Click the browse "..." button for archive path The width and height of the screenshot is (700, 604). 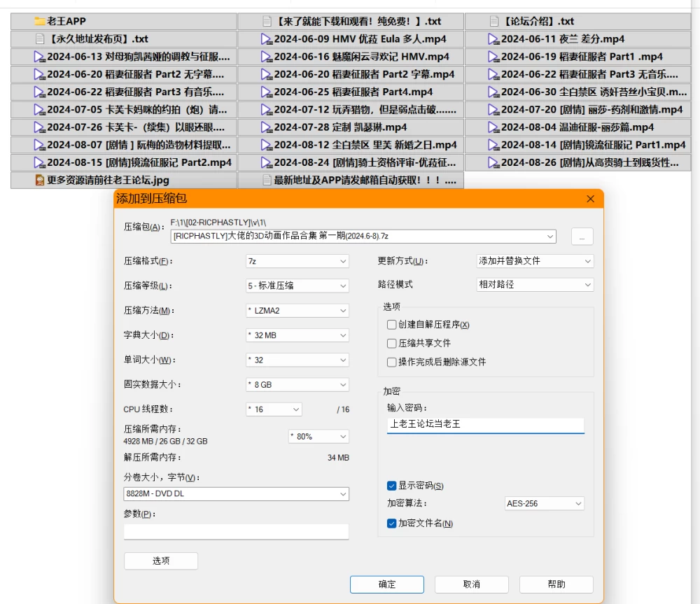pyautogui.click(x=582, y=237)
